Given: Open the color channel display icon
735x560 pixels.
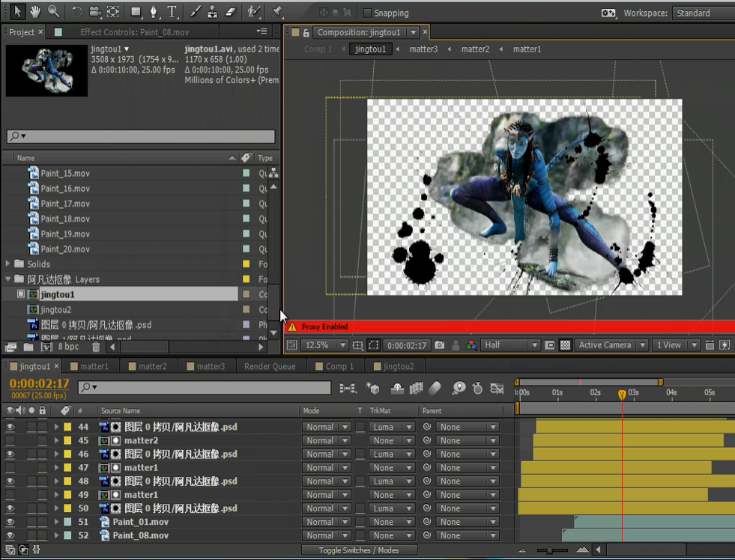Looking at the screenshot, I should [471, 345].
